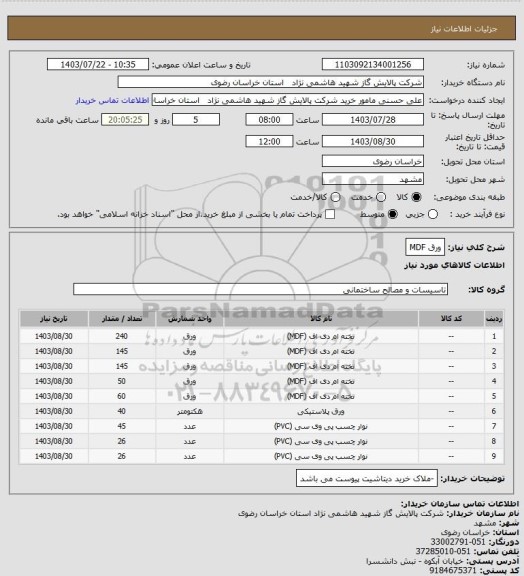Click the نام کالا column header

pyautogui.click(x=321, y=318)
